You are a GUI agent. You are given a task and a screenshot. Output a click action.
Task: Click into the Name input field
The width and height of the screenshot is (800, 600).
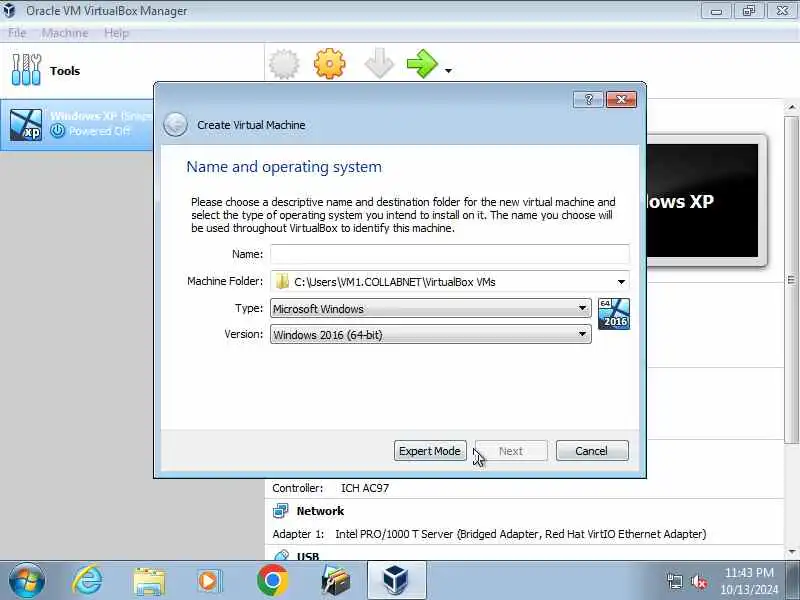(x=449, y=254)
